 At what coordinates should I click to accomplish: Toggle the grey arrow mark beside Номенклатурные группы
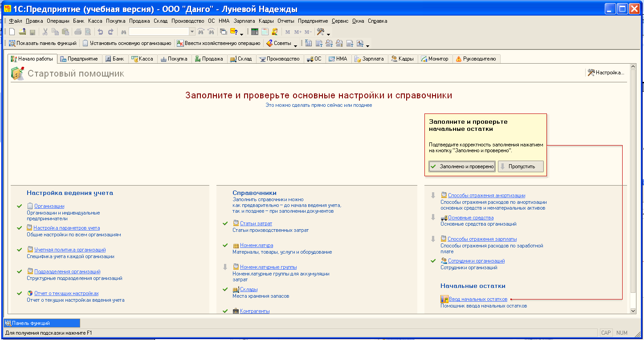pos(225,267)
